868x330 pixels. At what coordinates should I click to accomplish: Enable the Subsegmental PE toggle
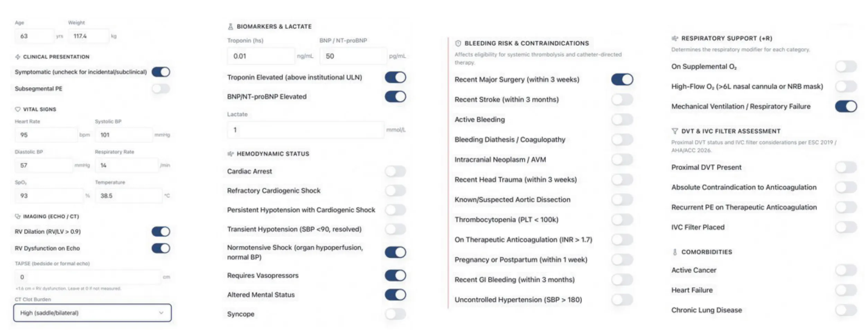pyautogui.click(x=161, y=89)
